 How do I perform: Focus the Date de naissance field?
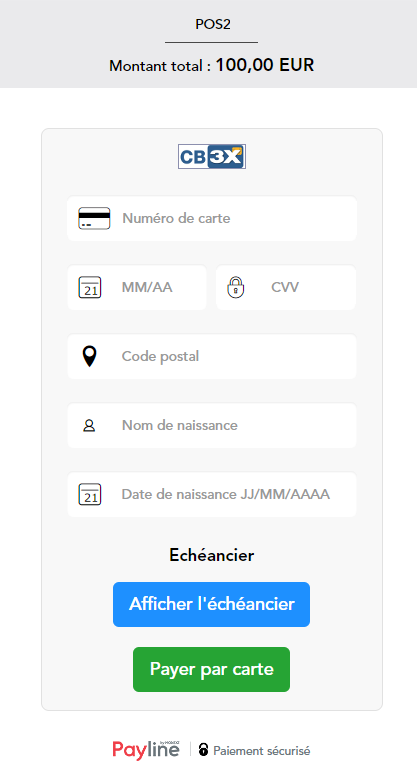pyautogui.click(x=212, y=495)
